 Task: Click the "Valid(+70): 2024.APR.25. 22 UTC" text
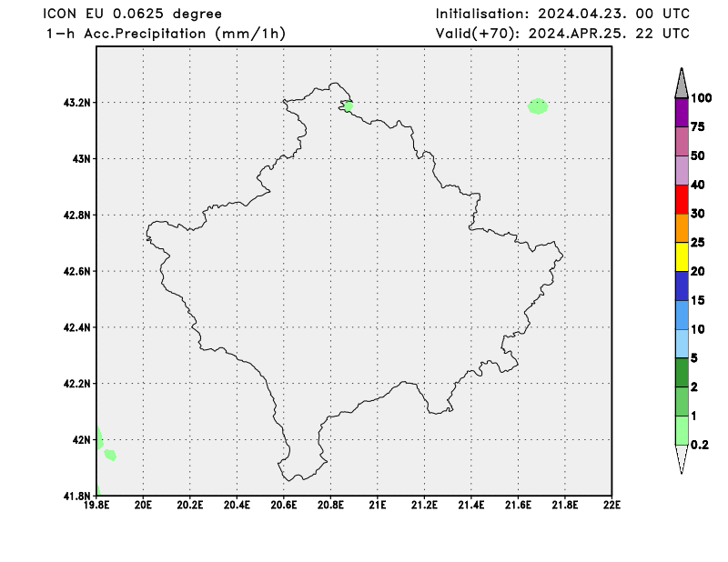click(562, 34)
